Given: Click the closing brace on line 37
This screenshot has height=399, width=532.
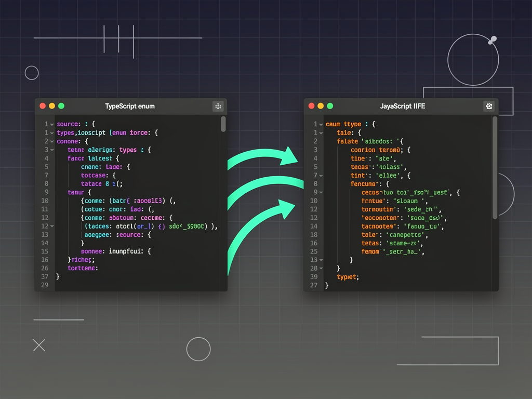Looking at the screenshot, I should click(58, 276).
